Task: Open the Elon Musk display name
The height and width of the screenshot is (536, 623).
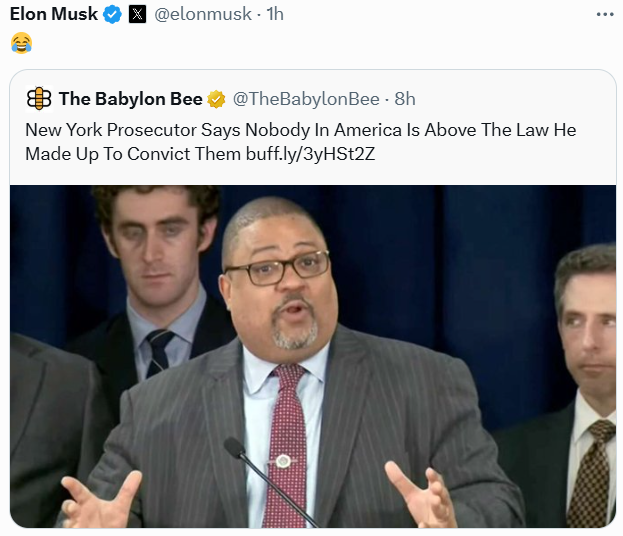Action: [x=54, y=14]
